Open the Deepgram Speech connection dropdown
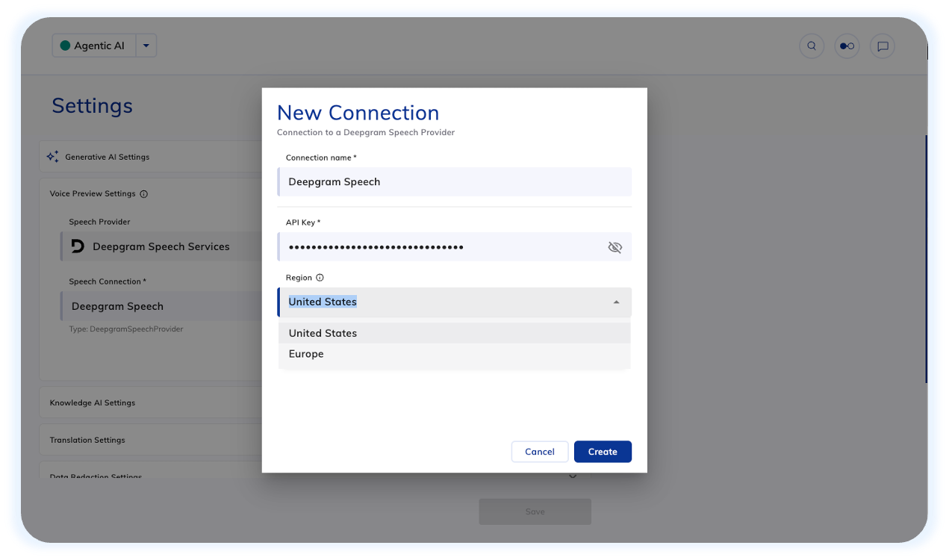The image size is (949, 560). (161, 306)
